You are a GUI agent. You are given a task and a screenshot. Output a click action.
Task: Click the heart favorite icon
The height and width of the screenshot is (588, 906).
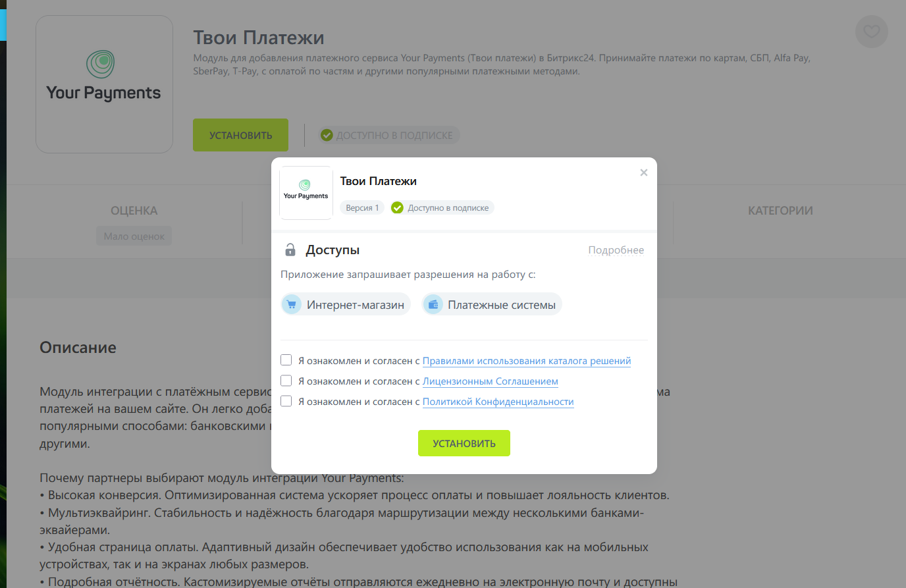pyautogui.click(x=872, y=32)
